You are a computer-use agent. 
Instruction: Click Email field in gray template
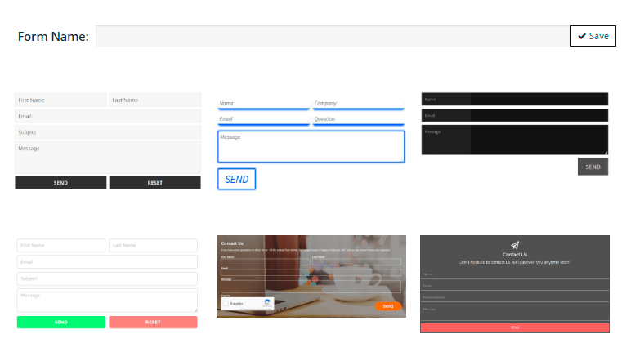[x=108, y=116]
